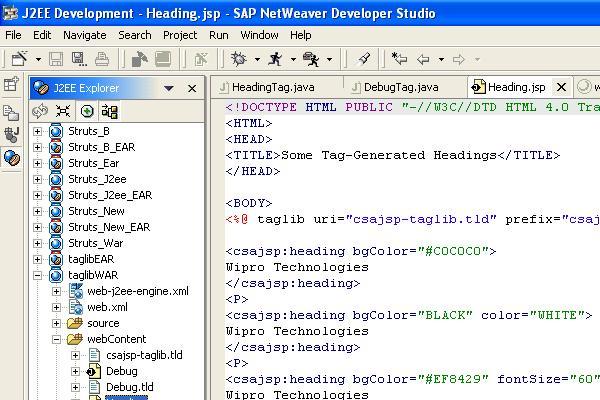Select csajsp-taglib.tld file in tree
This screenshot has width=600, height=400.
tap(144, 355)
